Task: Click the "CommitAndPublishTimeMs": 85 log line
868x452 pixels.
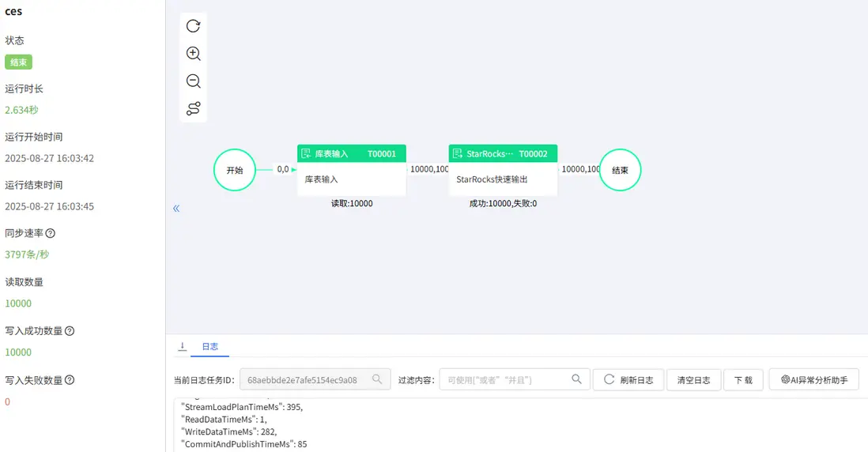Action: 243,444
